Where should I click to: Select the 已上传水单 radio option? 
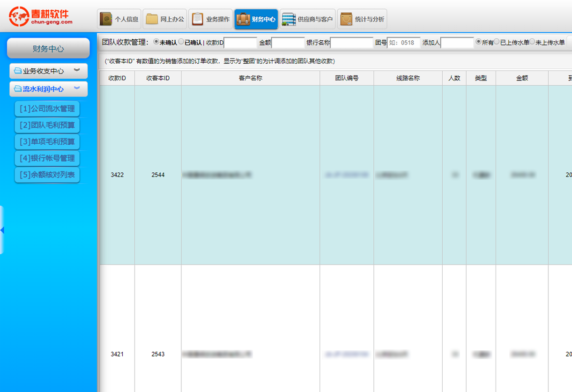tap(497, 42)
